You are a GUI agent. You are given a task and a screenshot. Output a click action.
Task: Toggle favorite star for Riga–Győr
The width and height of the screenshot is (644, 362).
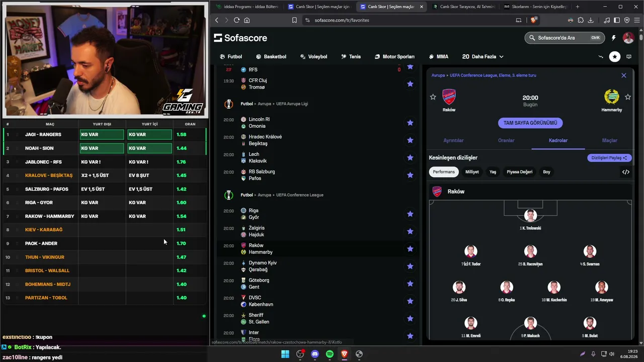410,214
